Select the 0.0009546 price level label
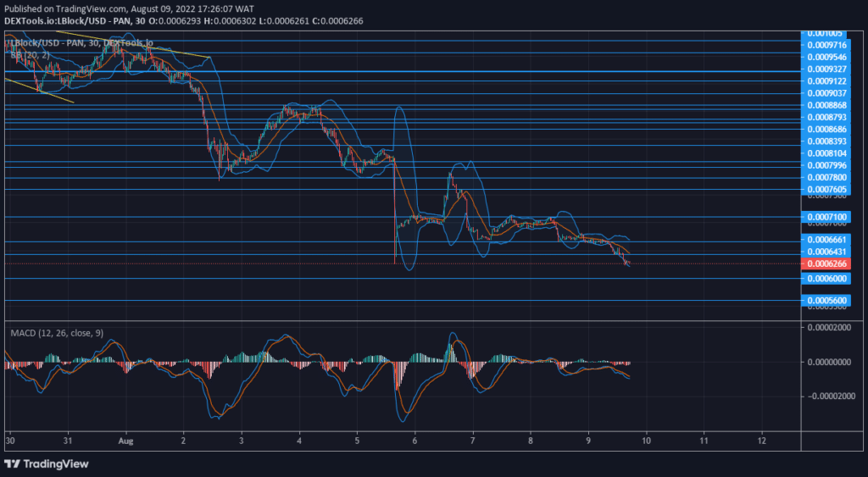The image size is (868, 477). coord(826,57)
